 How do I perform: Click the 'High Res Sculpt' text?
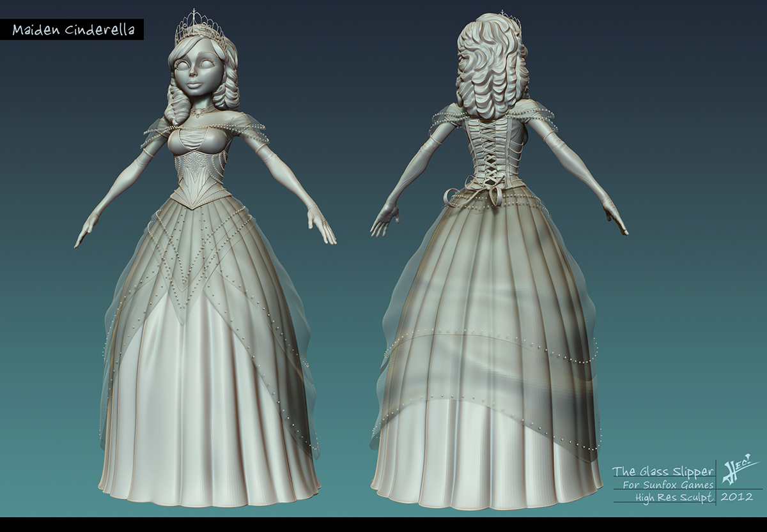coord(674,497)
